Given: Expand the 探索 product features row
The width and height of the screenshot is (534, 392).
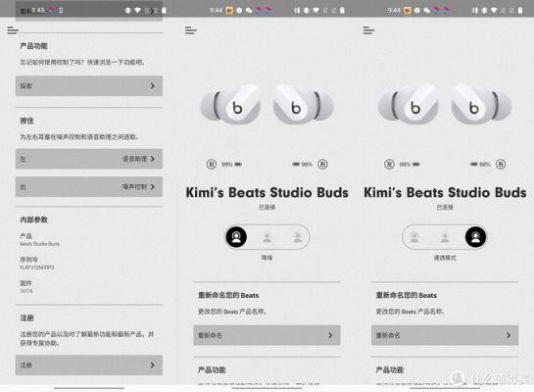Looking at the screenshot, I should click(89, 86).
